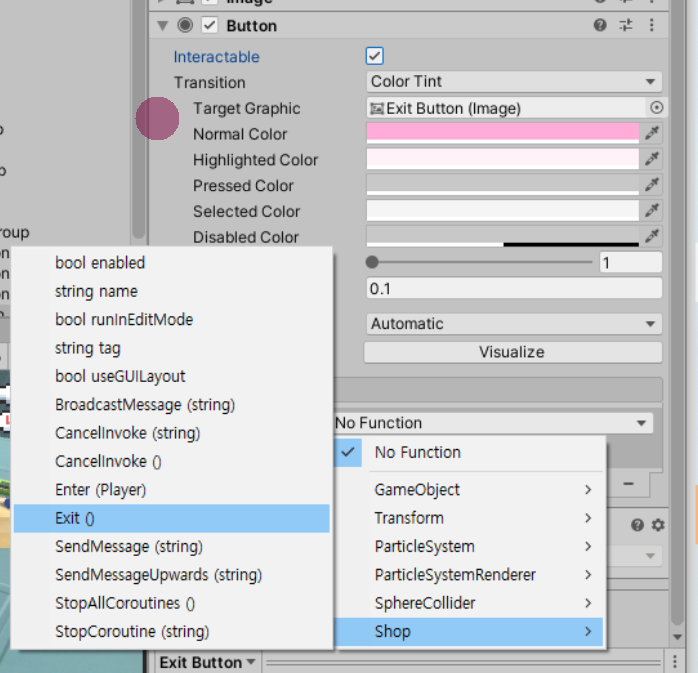Toggle the Interactable checkbox
The image size is (698, 673).
tap(374, 57)
